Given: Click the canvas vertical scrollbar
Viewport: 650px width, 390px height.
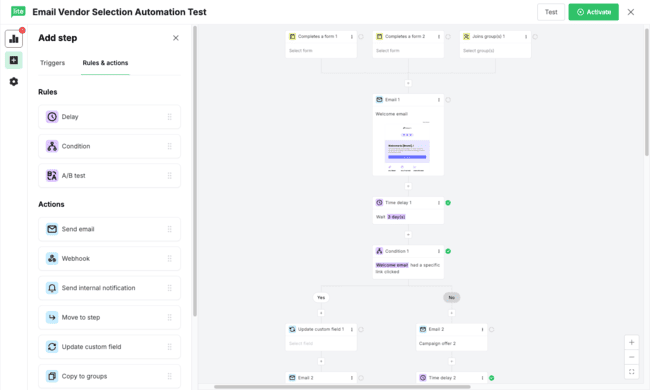Looking at the screenshot, I should coord(647,92).
